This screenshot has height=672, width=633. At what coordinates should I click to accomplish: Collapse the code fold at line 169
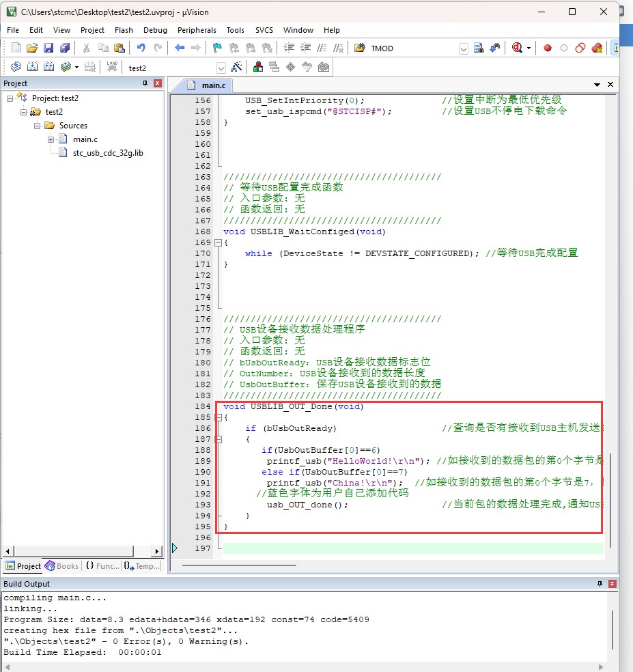pos(218,242)
